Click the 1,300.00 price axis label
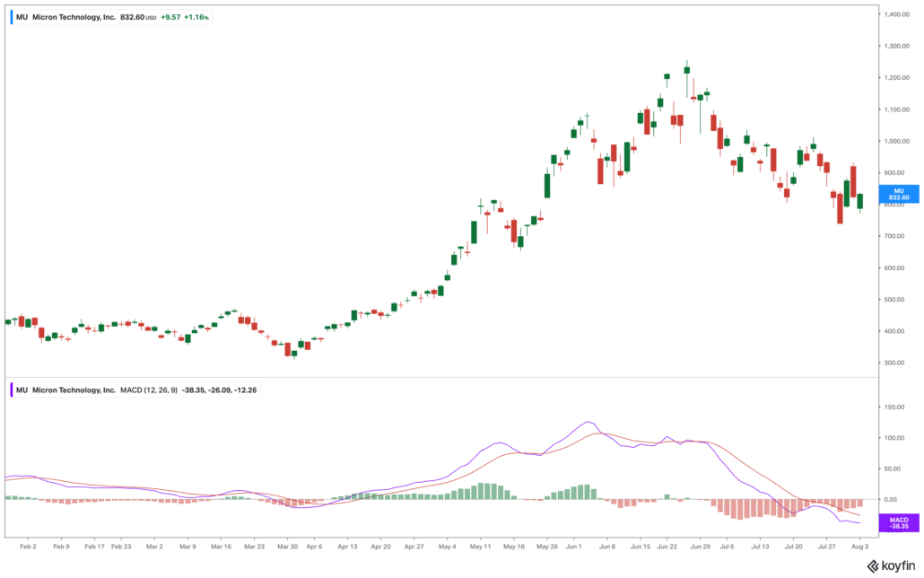This screenshot has width=924, height=578. 897,46
